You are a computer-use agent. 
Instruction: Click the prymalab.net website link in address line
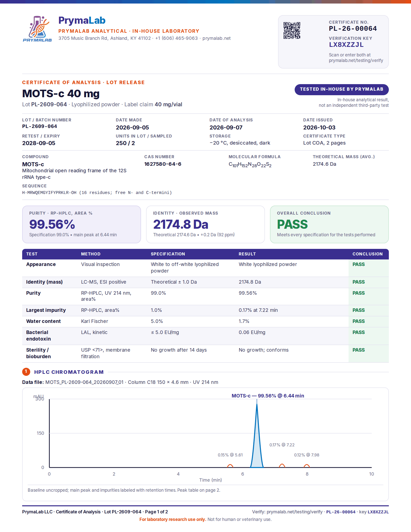217,38
